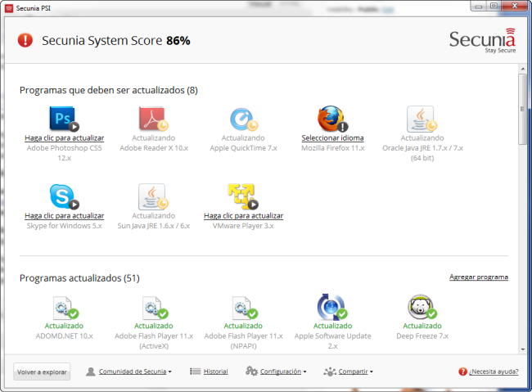Open the Mozilla Firefox 11.x icon
This screenshot has height=392, width=532.
tap(331, 119)
